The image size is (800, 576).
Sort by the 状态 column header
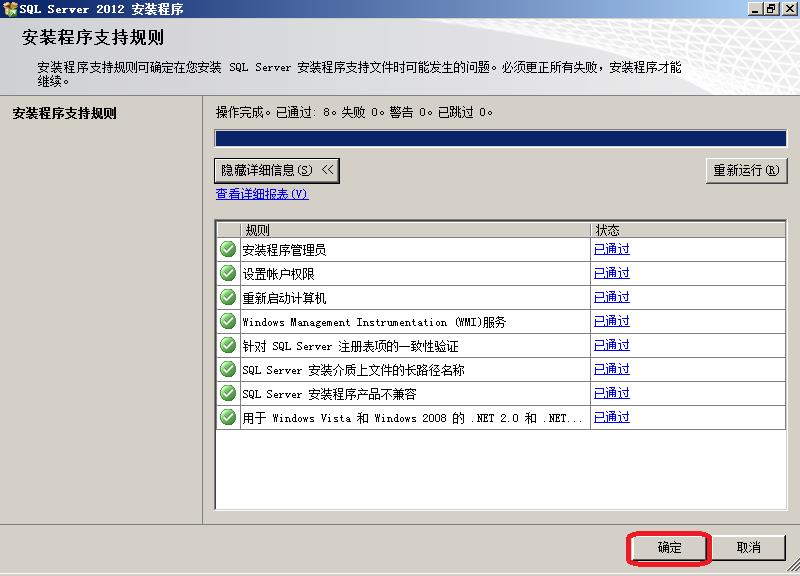(x=687, y=229)
